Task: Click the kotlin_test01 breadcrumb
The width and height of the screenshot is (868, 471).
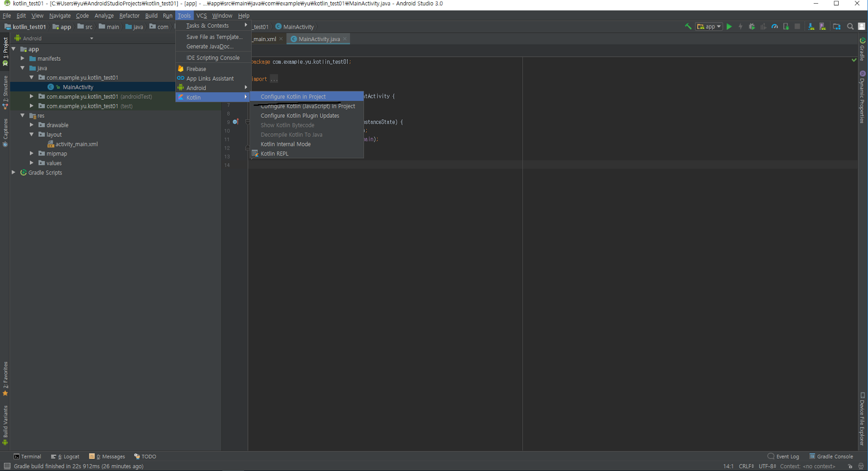Action: click(x=25, y=27)
